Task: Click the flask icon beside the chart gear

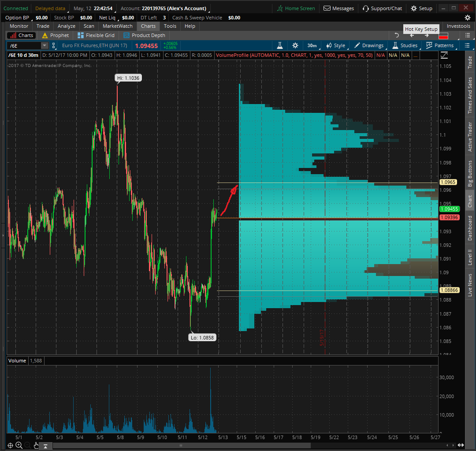Action: (280, 45)
